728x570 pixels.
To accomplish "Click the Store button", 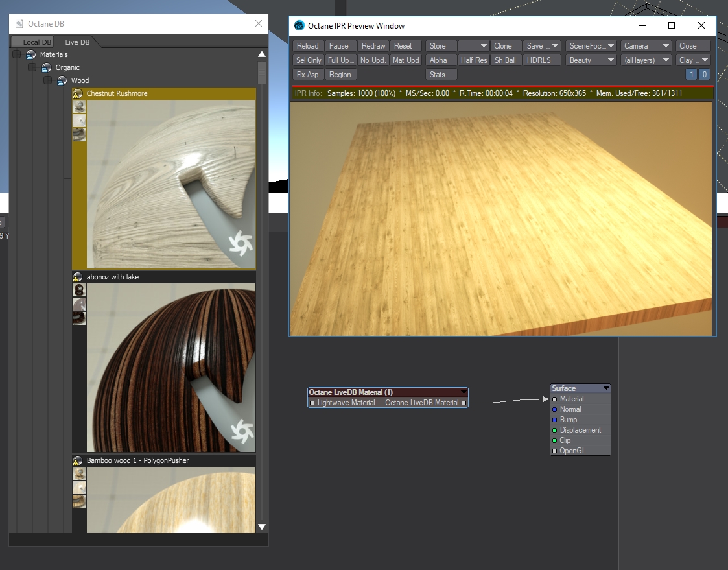I will click(441, 46).
